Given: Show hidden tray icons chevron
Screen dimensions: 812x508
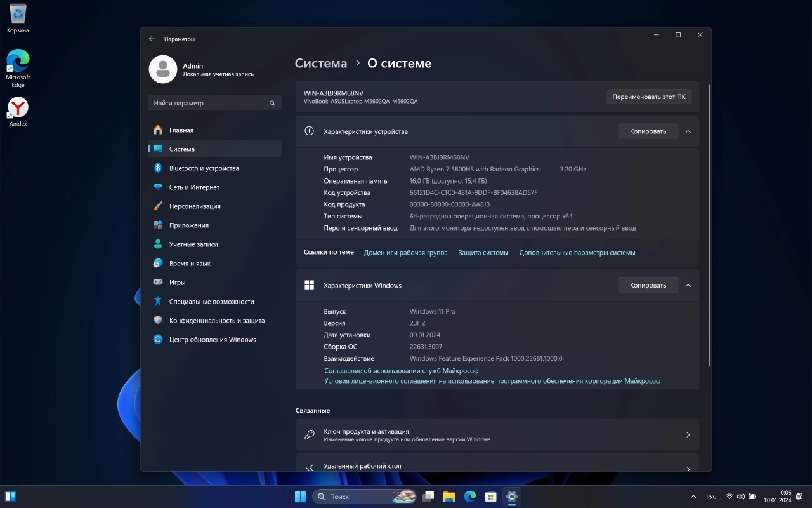Looking at the screenshot, I should point(693,497).
